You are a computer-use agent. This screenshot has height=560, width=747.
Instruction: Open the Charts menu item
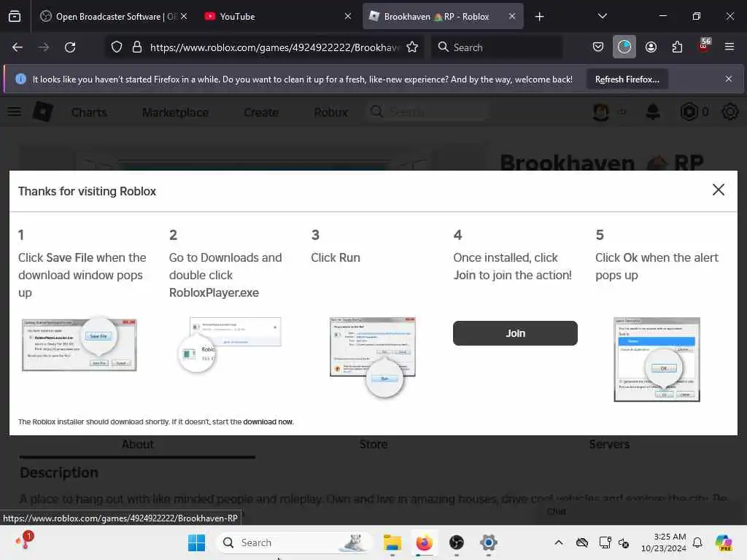click(x=89, y=112)
